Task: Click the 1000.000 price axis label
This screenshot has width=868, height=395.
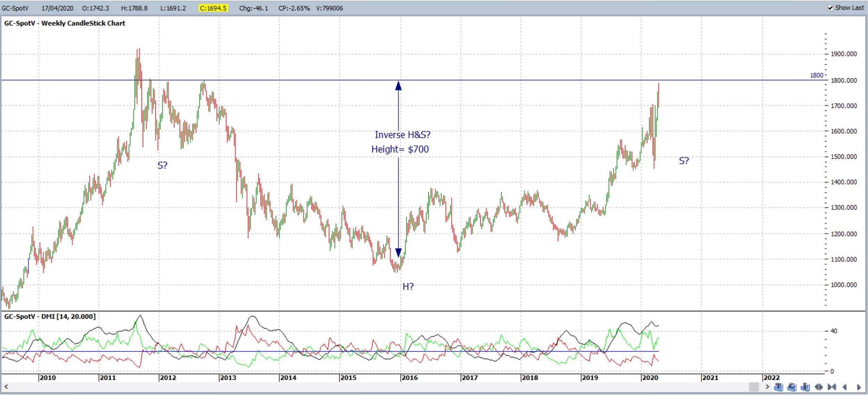Action: tap(844, 285)
